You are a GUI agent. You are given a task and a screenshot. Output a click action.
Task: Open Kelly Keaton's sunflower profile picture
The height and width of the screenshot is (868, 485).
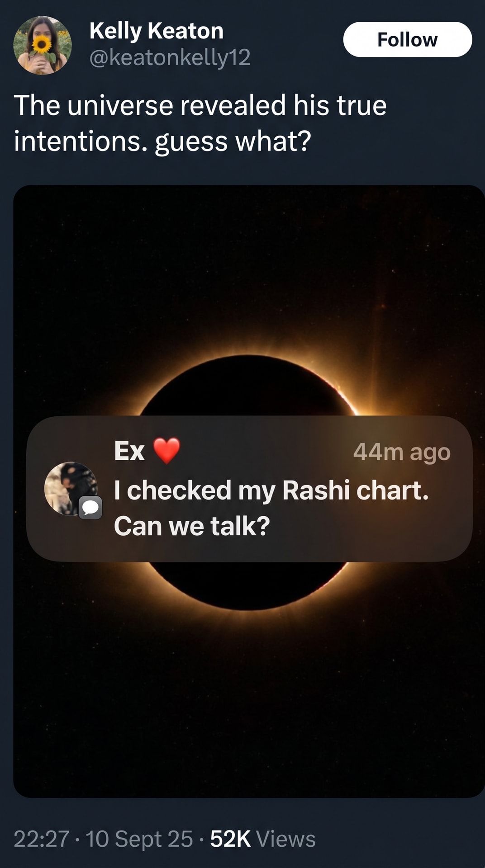(x=43, y=45)
